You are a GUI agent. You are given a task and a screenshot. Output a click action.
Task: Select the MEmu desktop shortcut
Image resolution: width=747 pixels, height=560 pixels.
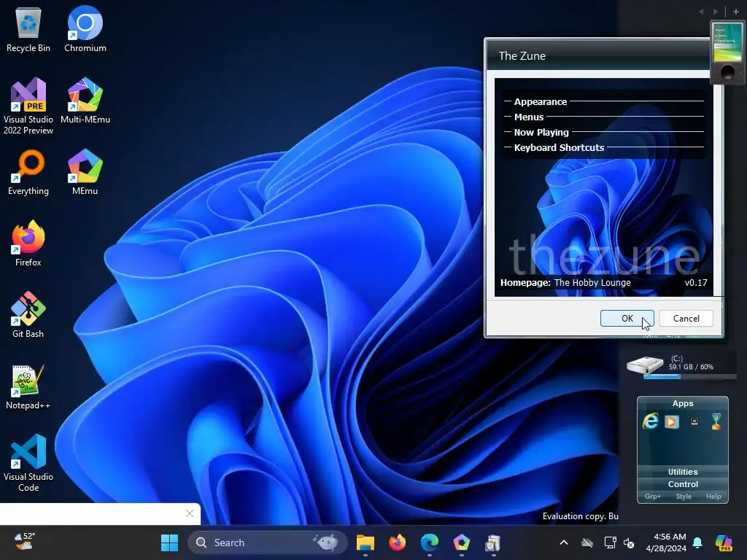[85, 172]
